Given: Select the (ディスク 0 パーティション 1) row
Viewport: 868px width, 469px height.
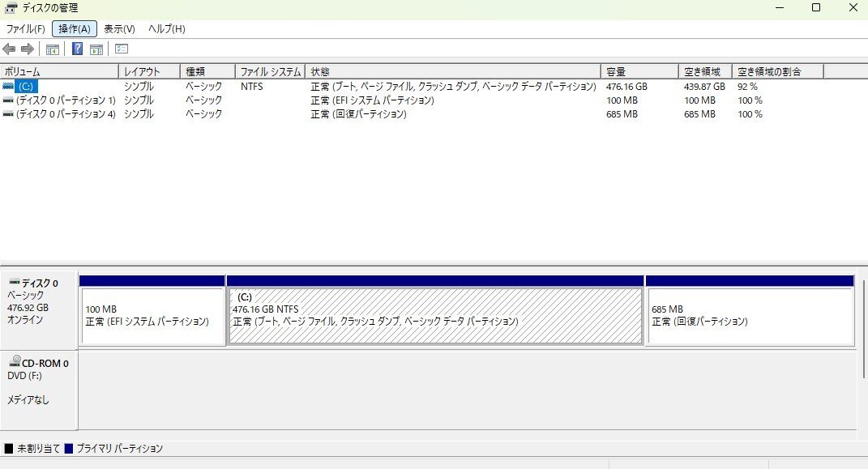Looking at the screenshot, I should coord(413,100).
